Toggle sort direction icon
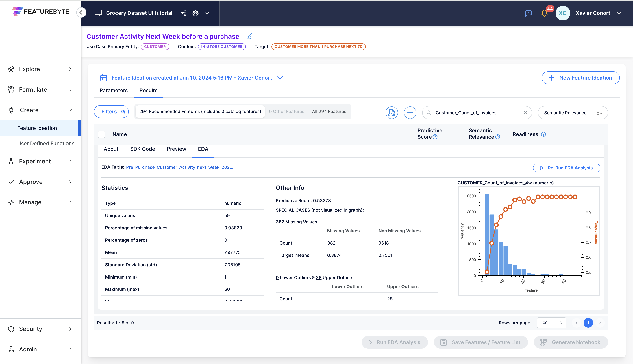 click(x=599, y=113)
